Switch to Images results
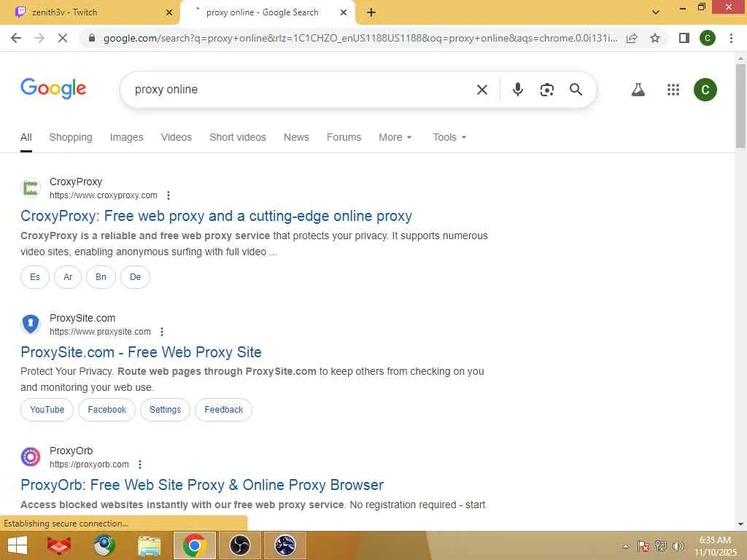This screenshot has height=560, width=747. click(126, 137)
